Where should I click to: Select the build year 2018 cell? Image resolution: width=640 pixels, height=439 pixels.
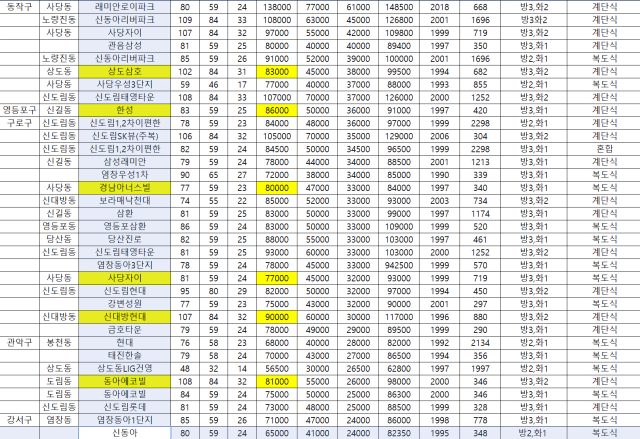point(440,7)
